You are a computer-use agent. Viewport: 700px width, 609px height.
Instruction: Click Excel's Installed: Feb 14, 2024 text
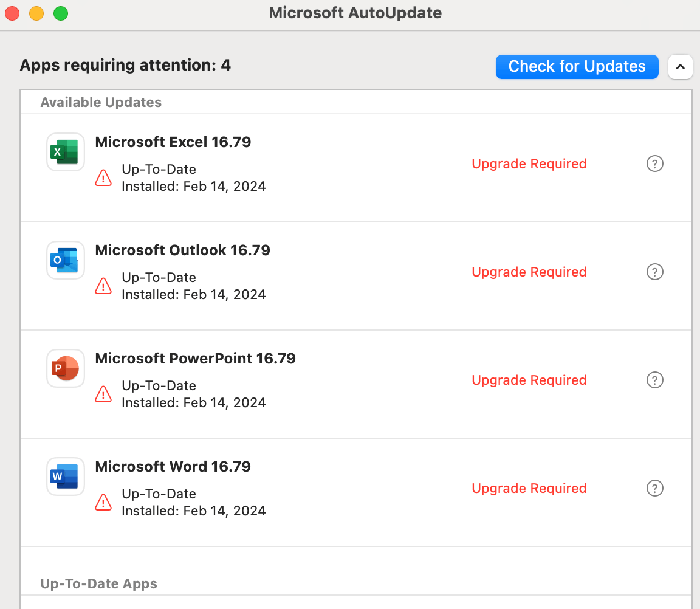(194, 186)
